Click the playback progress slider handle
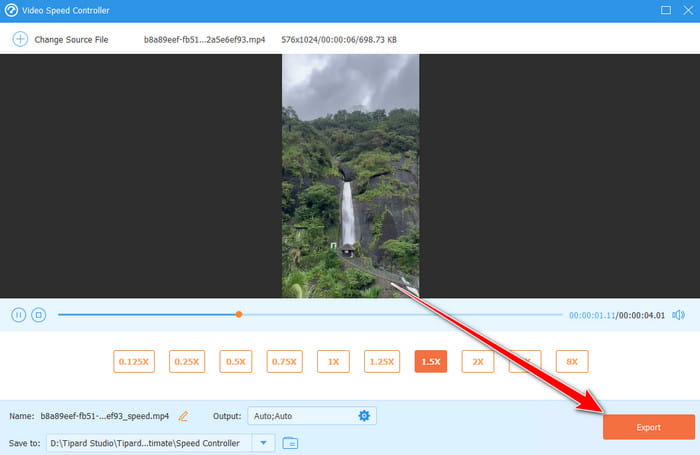 pyautogui.click(x=239, y=315)
